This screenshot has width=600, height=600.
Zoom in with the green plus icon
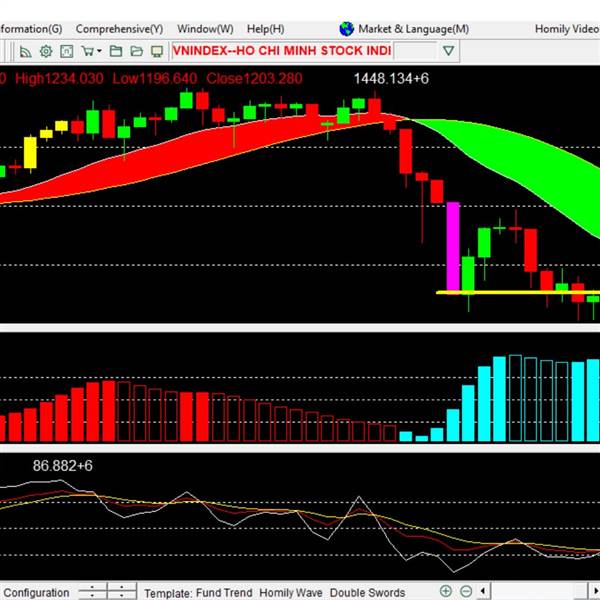pos(446,592)
